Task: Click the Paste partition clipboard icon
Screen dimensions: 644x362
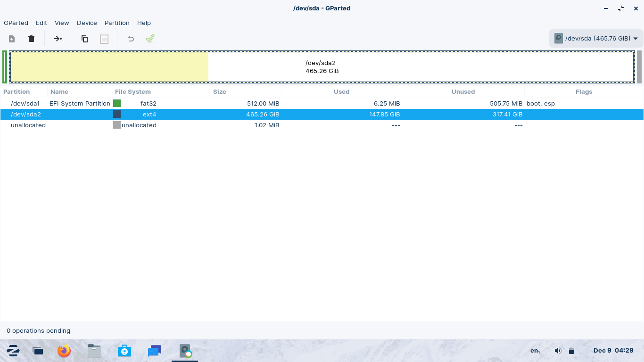Action: point(104,39)
